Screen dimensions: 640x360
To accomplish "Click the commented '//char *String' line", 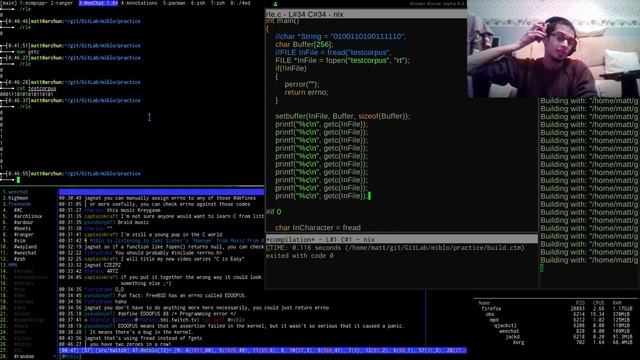I will [340, 37].
